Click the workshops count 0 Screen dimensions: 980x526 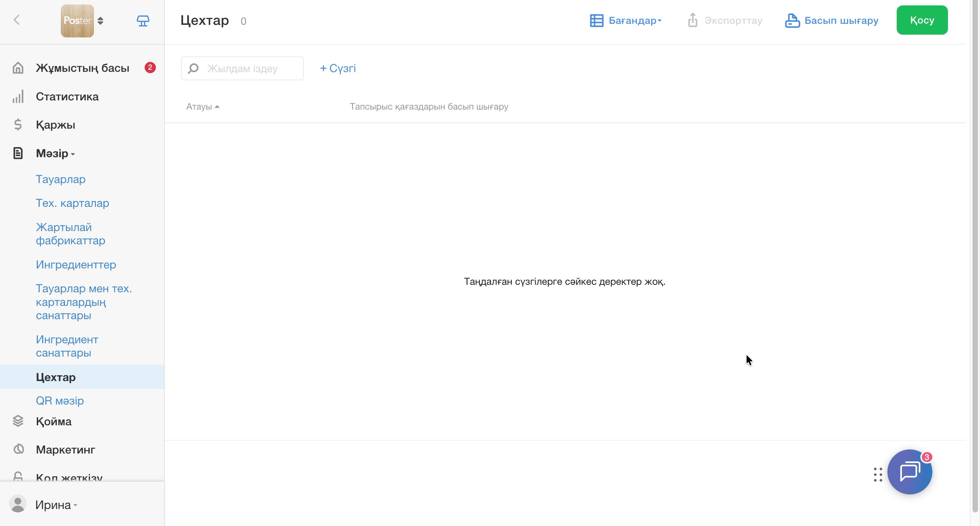point(244,21)
